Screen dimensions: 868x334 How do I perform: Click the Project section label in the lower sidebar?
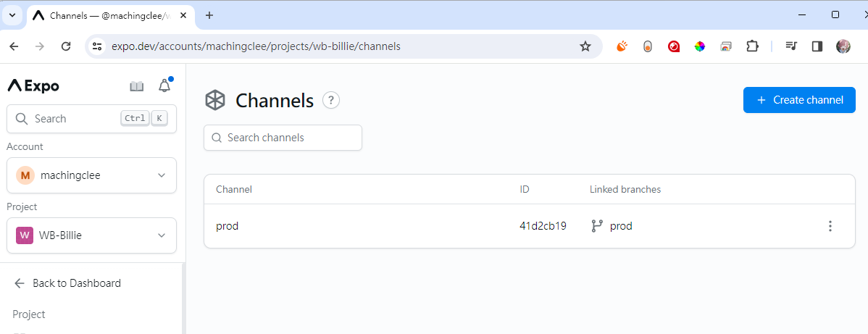click(x=29, y=314)
